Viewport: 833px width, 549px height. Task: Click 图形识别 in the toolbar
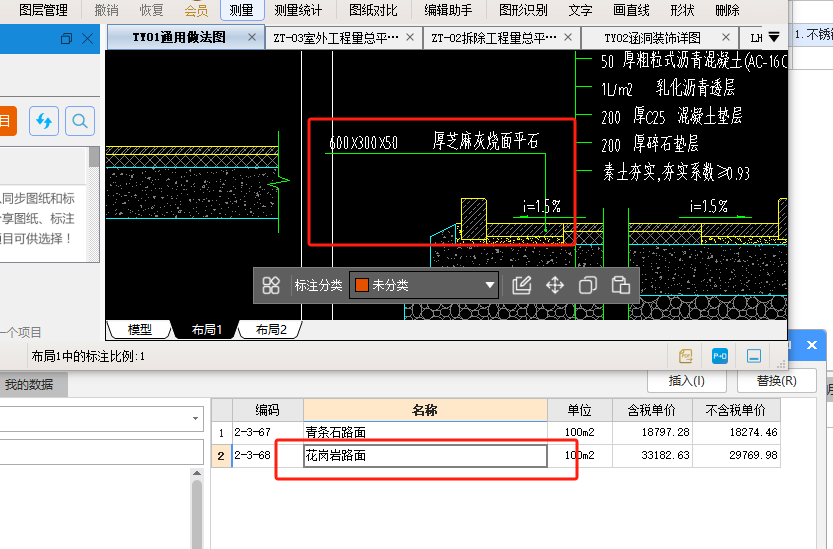(x=523, y=10)
